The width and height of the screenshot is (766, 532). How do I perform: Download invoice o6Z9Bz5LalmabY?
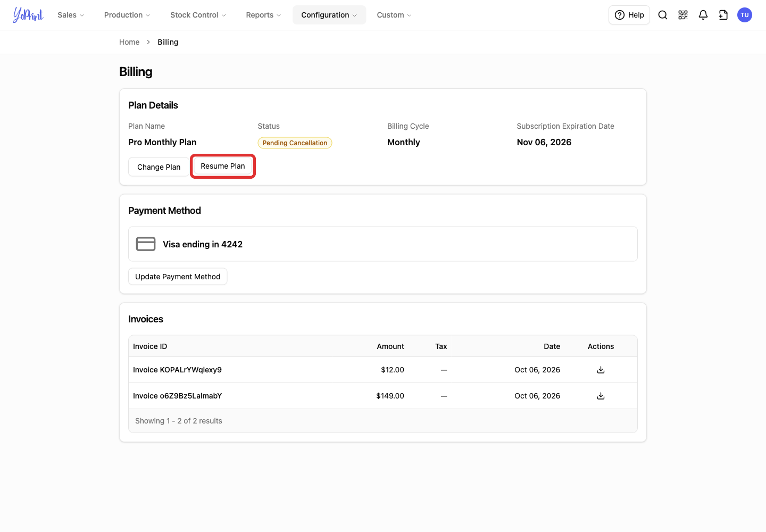pyautogui.click(x=601, y=396)
